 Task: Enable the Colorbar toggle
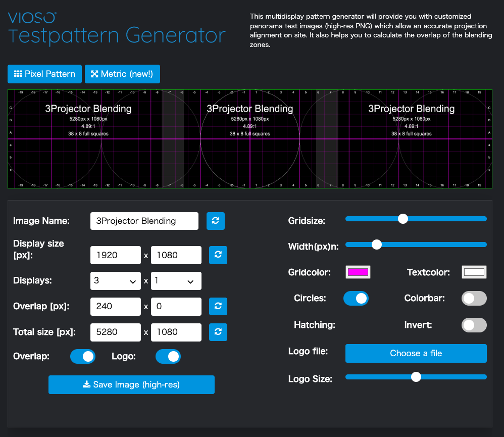click(474, 298)
